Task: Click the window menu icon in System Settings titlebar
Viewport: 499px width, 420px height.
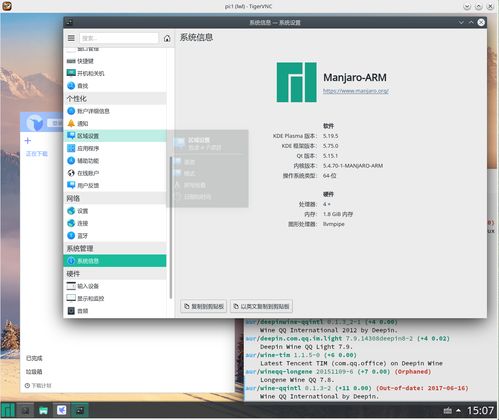Action: pyautogui.click(x=69, y=22)
